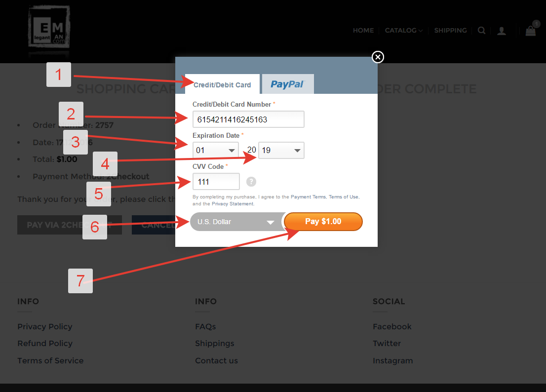Visit the Facebook social link
The width and height of the screenshot is (546, 392).
tap(392, 326)
